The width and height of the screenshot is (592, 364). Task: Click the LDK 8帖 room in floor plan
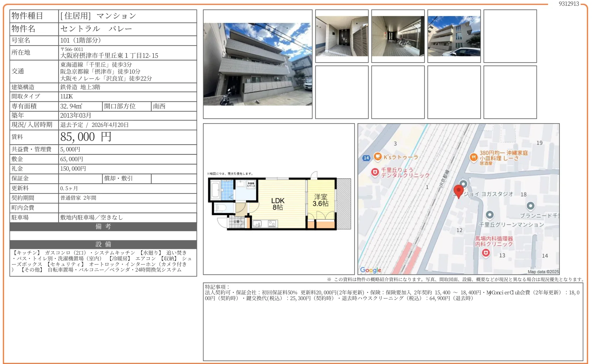click(278, 204)
